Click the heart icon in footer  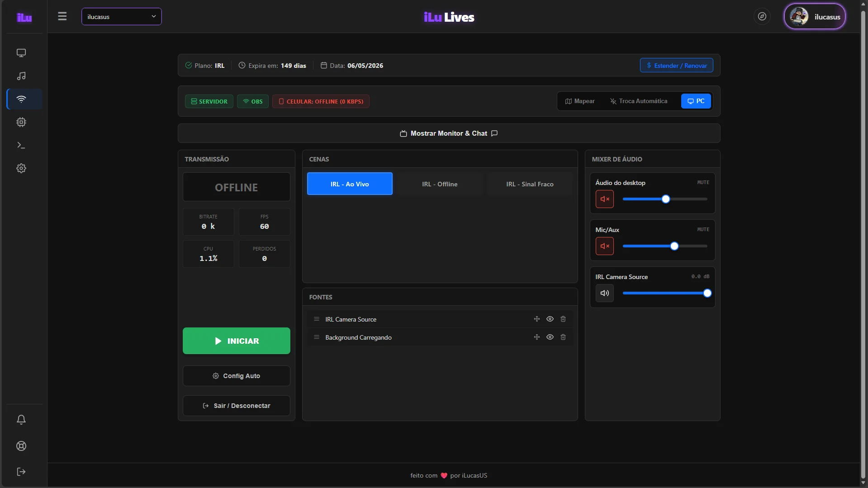click(444, 475)
